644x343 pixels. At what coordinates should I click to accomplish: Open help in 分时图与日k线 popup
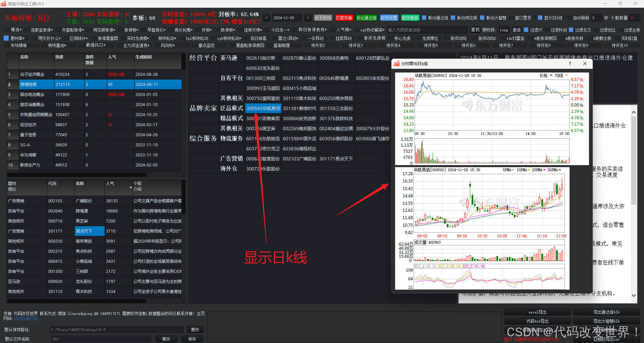[x=570, y=63]
